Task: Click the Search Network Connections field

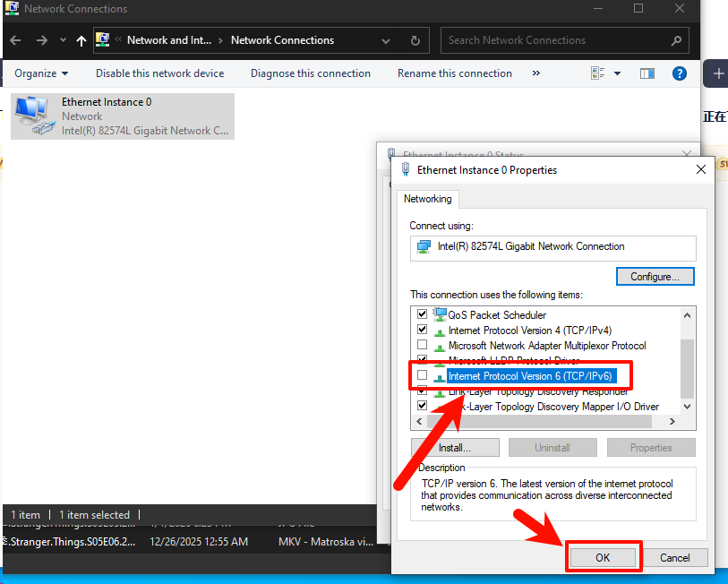Action: (555, 40)
